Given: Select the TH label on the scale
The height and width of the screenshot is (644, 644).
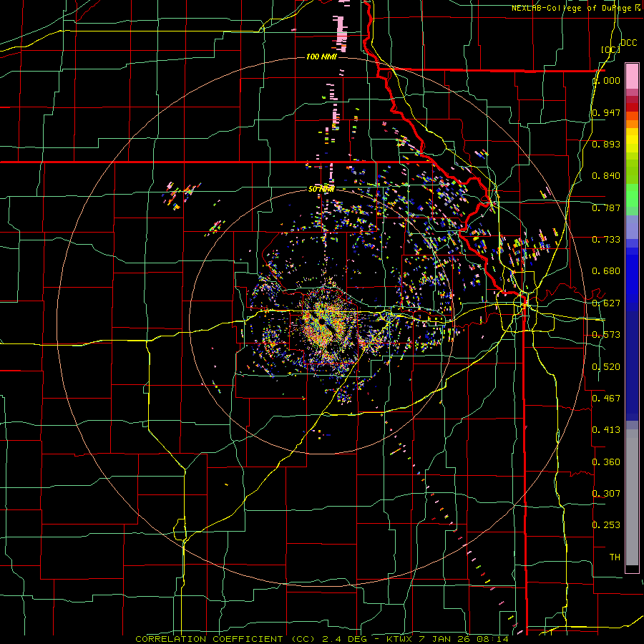Looking at the screenshot, I should pyautogui.click(x=615, y=557).
